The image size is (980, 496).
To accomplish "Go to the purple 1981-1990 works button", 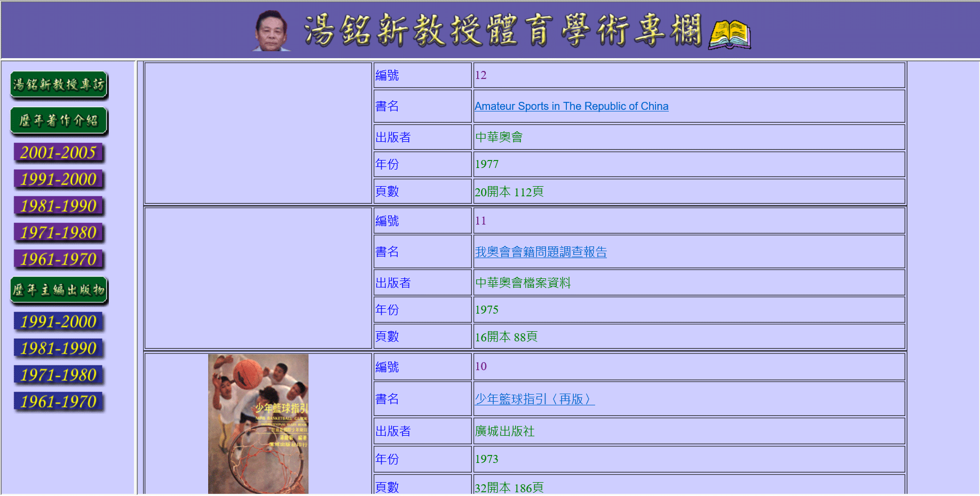I will (59, 206).
